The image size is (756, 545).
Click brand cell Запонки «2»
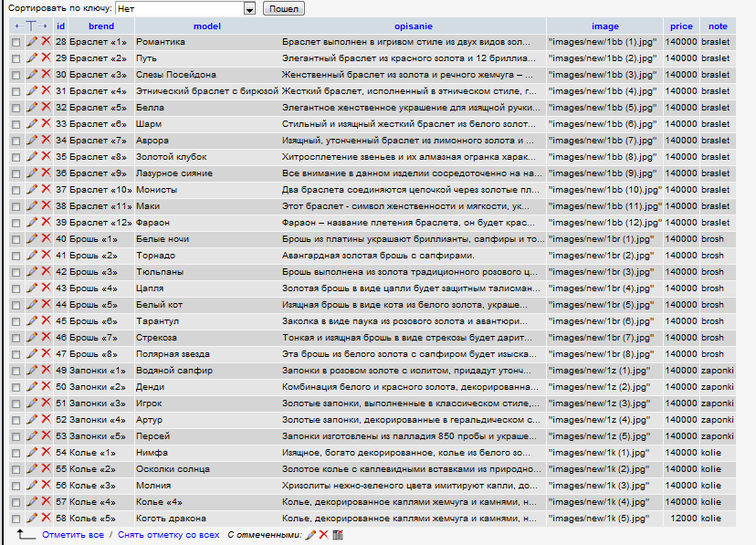[101, 386]
